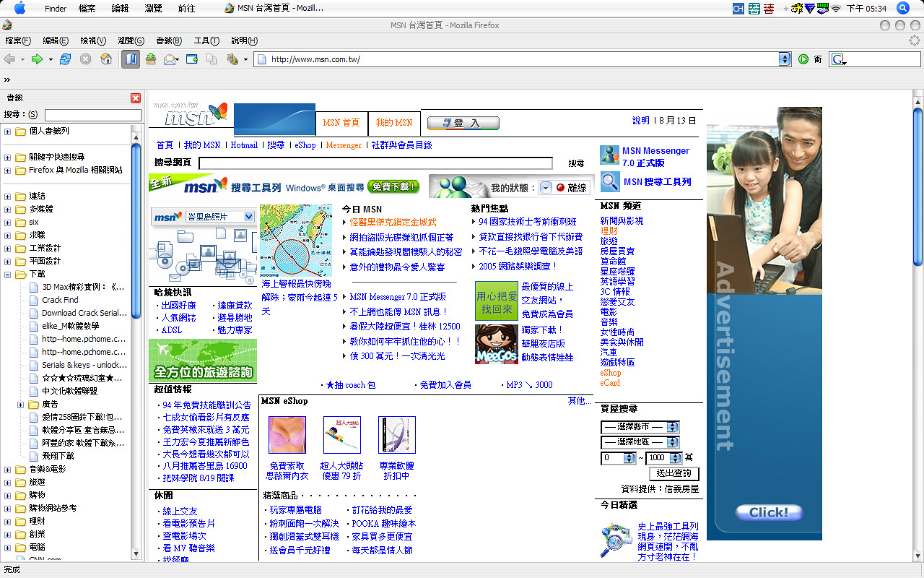The height and width of the screenshot is (578, 924).
Task: Click the Reload page icon in the toolbar
Action: coord(66,59)
